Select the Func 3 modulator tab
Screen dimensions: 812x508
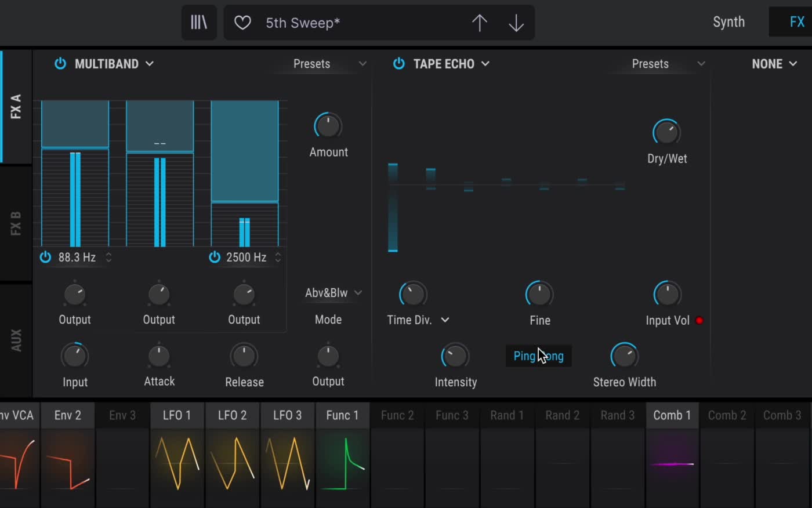coord(452,415)
